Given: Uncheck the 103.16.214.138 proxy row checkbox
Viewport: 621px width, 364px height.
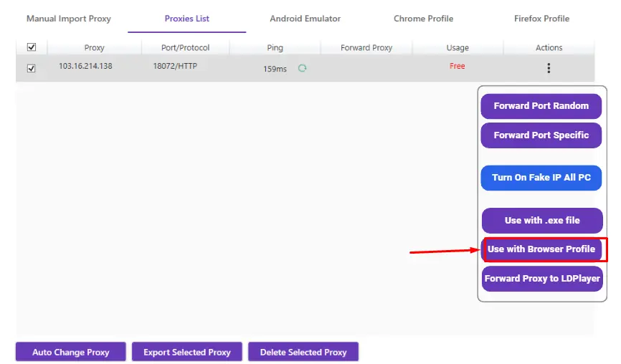Looking at the screenshot, I should coord(31,69).
